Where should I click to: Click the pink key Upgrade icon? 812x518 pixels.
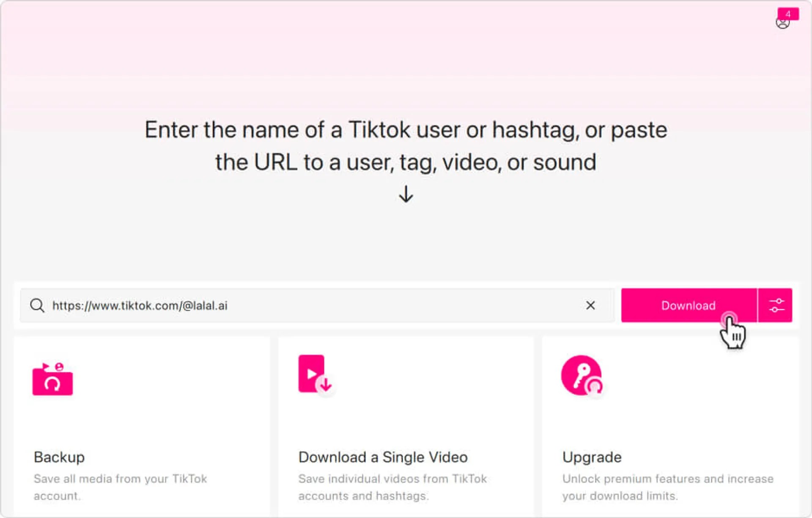(x=581, y=375)
